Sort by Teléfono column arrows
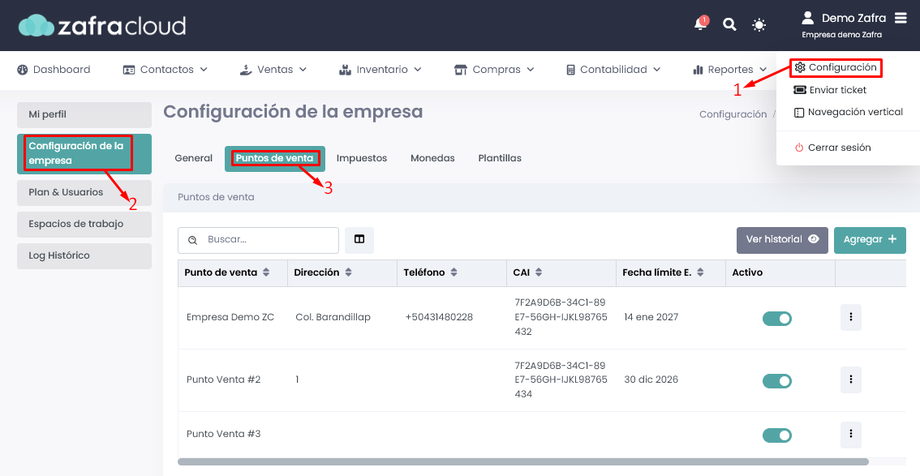 coord(454,272)
